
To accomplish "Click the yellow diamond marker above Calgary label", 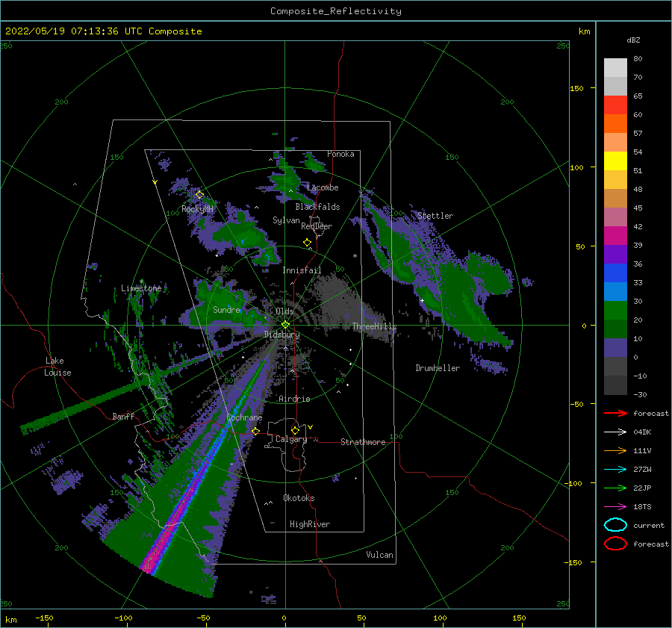I will (x=295, y=430).
